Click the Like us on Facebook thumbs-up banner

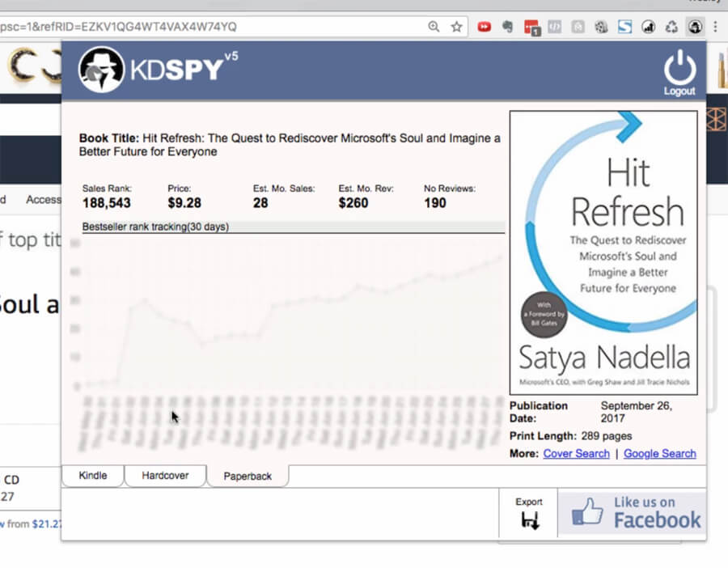coord(633,513)
